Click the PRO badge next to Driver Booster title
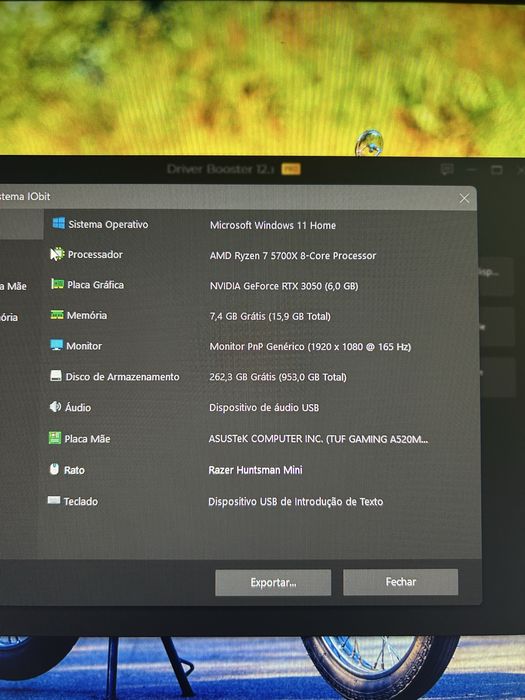Viewport: 525px width, 700px height. point(291,169)
